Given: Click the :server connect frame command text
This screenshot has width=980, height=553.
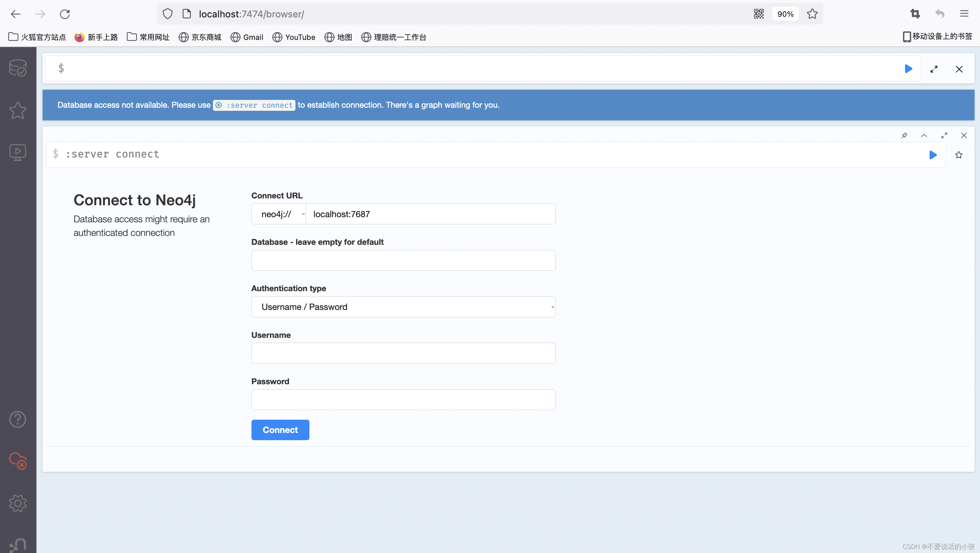Looking at the screenshot, I should click(x=112, y=154).
